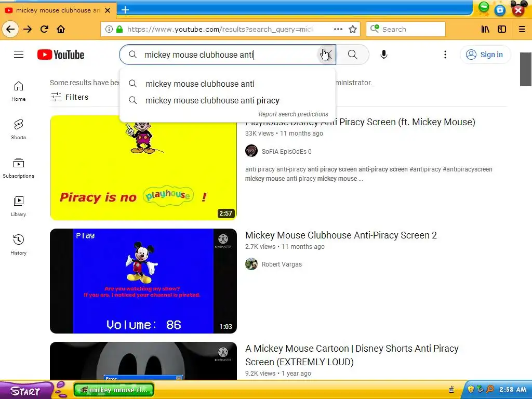Open title Playhouse Disney Anti Piracy Screen
The image size is (532, 399).
(x=360, y=122)
